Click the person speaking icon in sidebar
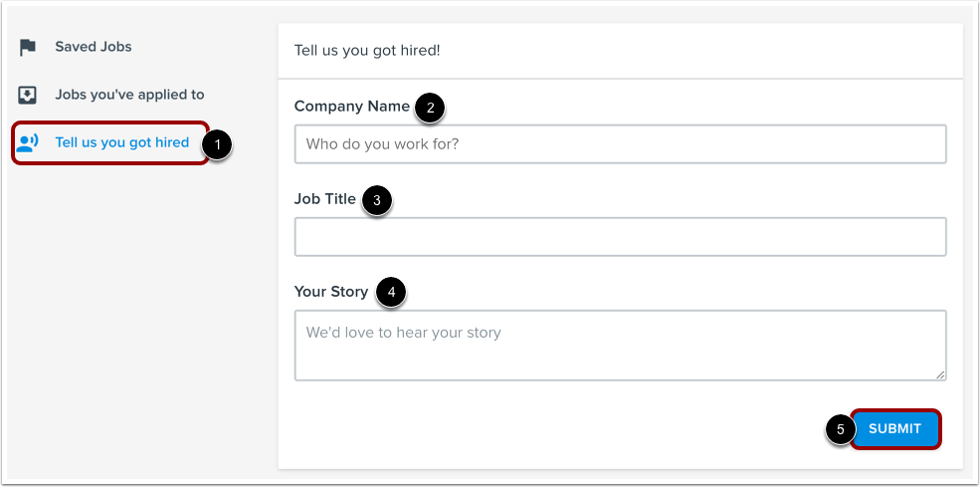 click(x=28, y=142)
